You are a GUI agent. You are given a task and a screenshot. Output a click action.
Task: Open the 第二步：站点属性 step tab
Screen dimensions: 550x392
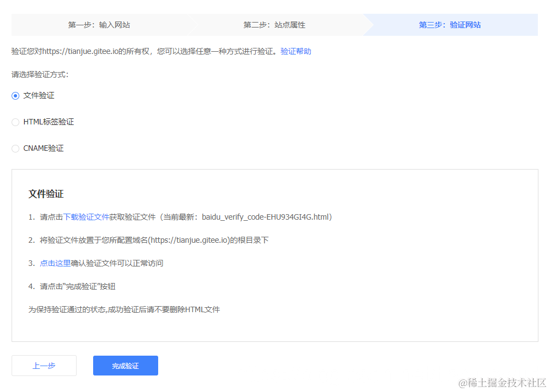pyautogui.click(x=274, y=25)
